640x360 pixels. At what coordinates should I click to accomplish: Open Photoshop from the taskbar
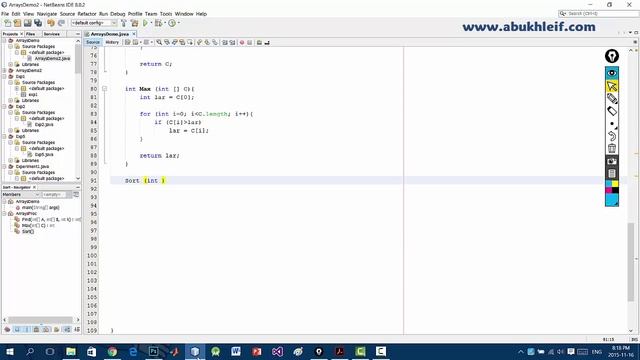pyautogui.click(x=153, y=352)
